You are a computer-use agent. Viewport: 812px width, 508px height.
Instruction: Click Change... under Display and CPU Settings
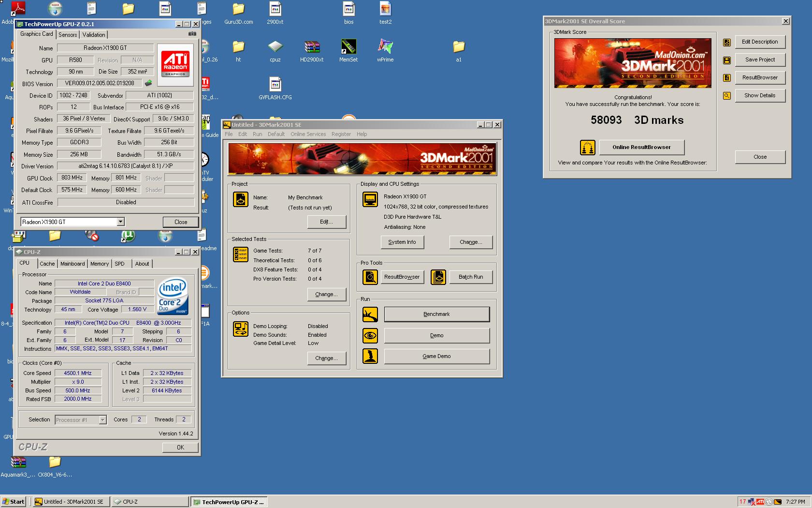471,242
